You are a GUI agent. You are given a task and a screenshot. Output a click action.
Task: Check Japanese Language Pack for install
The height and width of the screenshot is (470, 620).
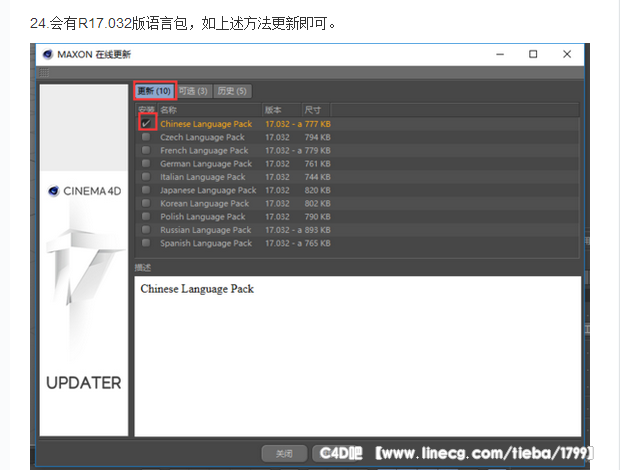146,190
